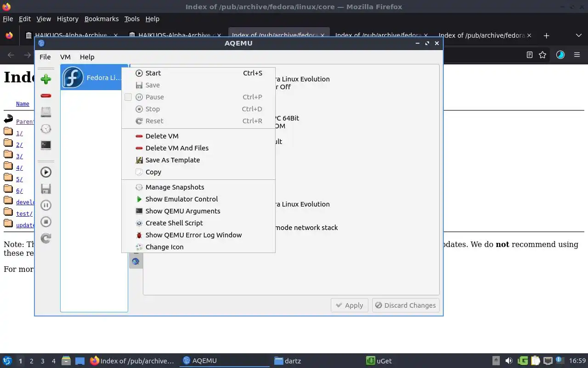Open AQEMU File menu

coord(45,57)
